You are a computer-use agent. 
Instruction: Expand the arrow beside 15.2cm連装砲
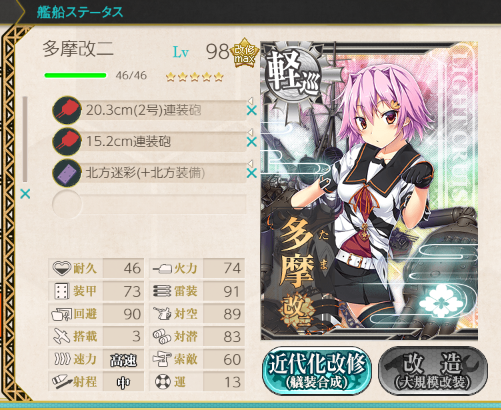(x=250, y=132)
